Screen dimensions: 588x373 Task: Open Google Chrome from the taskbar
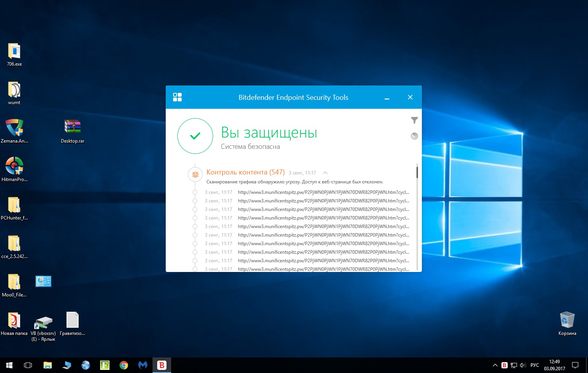[x=124, y=365]
